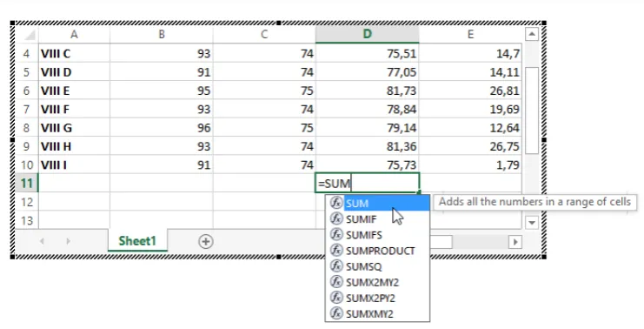Choose SUMIF function suggestion
The height and width of the screenshot is (329, 644).
[377, 219]
